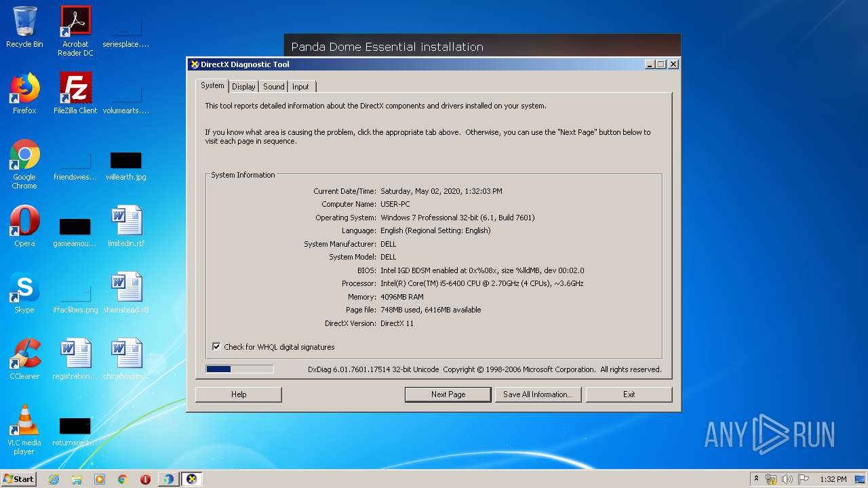868x488 pixels.
Task: Click Page file value 748MB used
Action: 431,310
